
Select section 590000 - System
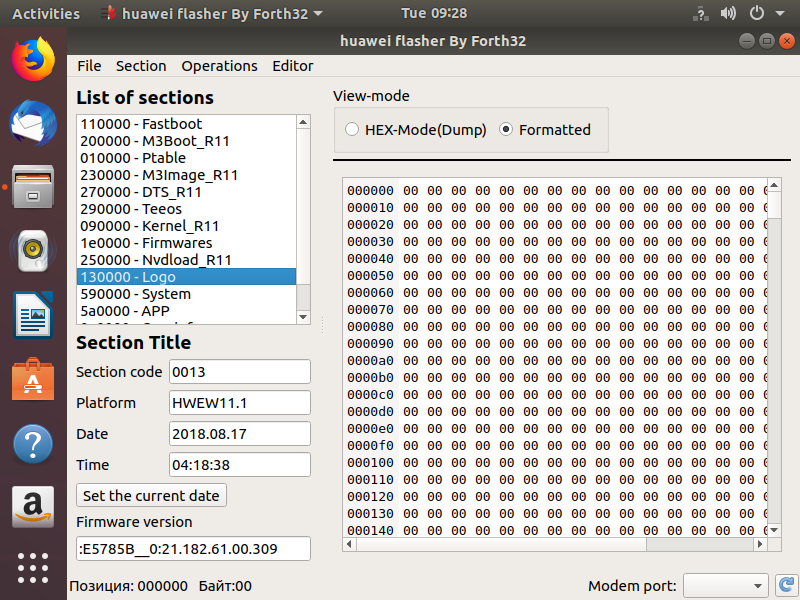[186, 294]
